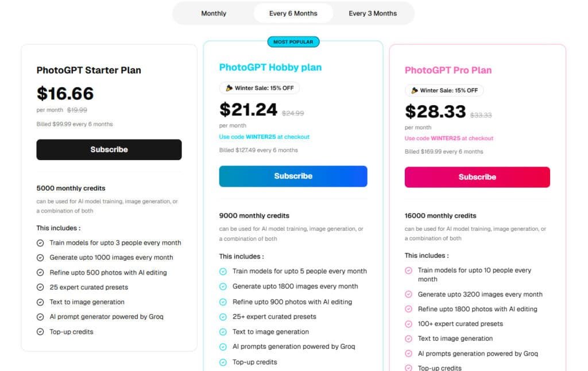
Task: Click the check icon next to "Generate upto 3200 images every month"
Action: (408, 294)
